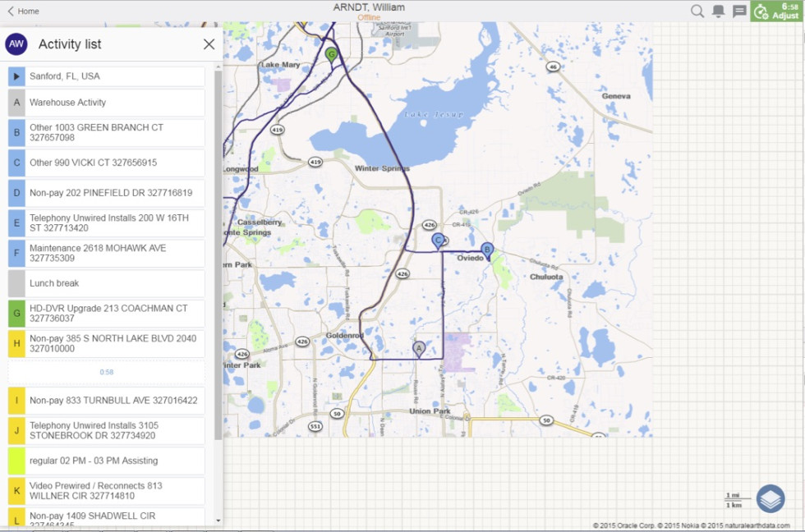Click the green Adjust time button
Image resolution: width=805 pixels, height=532 pixels.
point(776,11)
